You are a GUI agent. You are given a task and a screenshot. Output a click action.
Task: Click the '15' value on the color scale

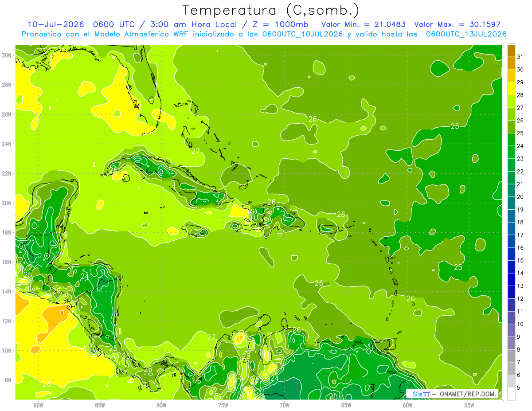coord(520,260)
